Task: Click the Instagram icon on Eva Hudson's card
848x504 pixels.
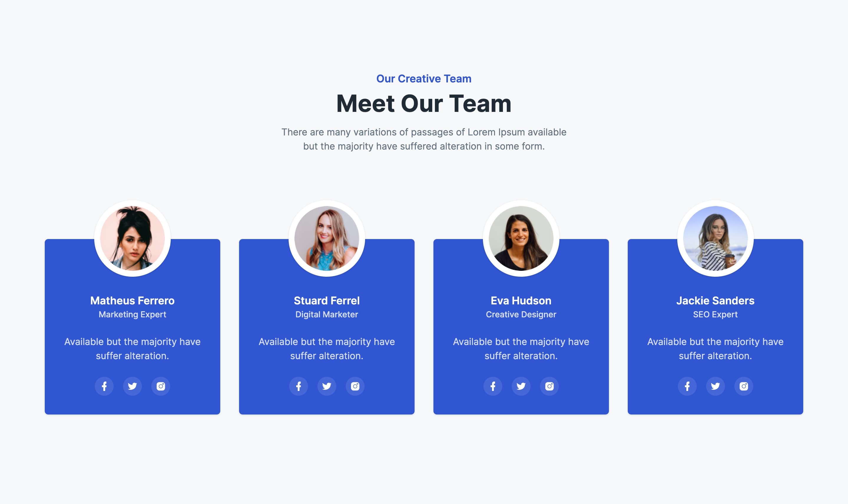Action: coord(549,386)
